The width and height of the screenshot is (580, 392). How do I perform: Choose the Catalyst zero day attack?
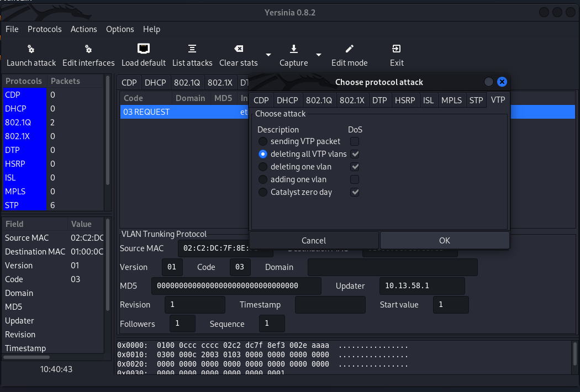pos(263,193)
